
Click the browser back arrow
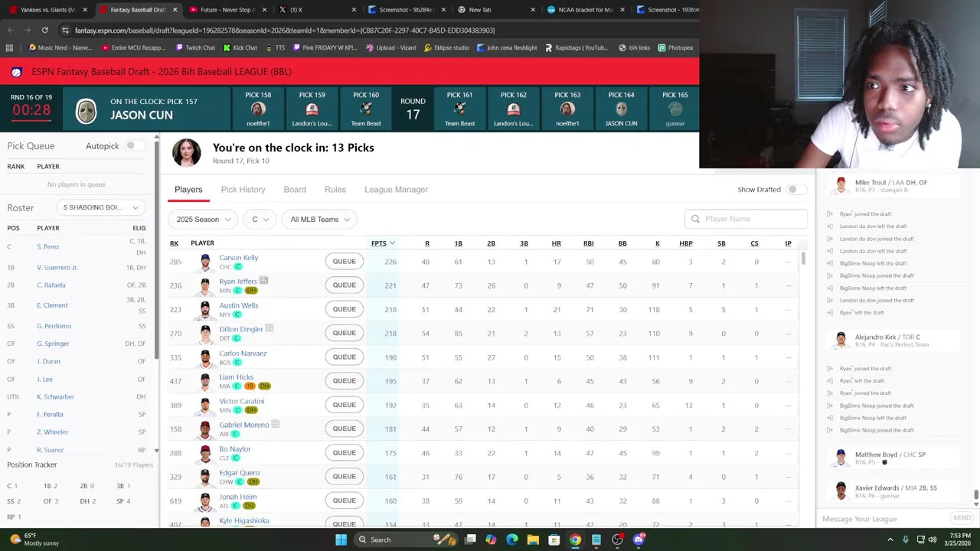(x=10, y=30)
